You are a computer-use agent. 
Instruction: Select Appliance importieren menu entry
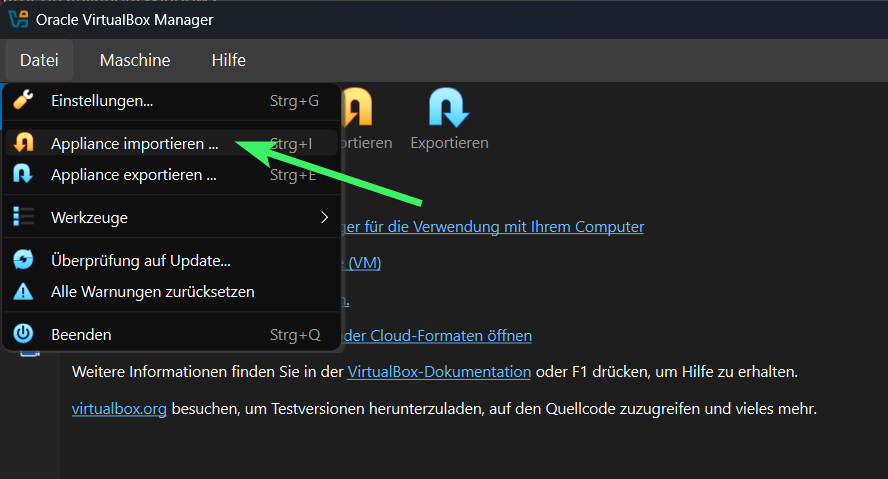tap(134, 144)
